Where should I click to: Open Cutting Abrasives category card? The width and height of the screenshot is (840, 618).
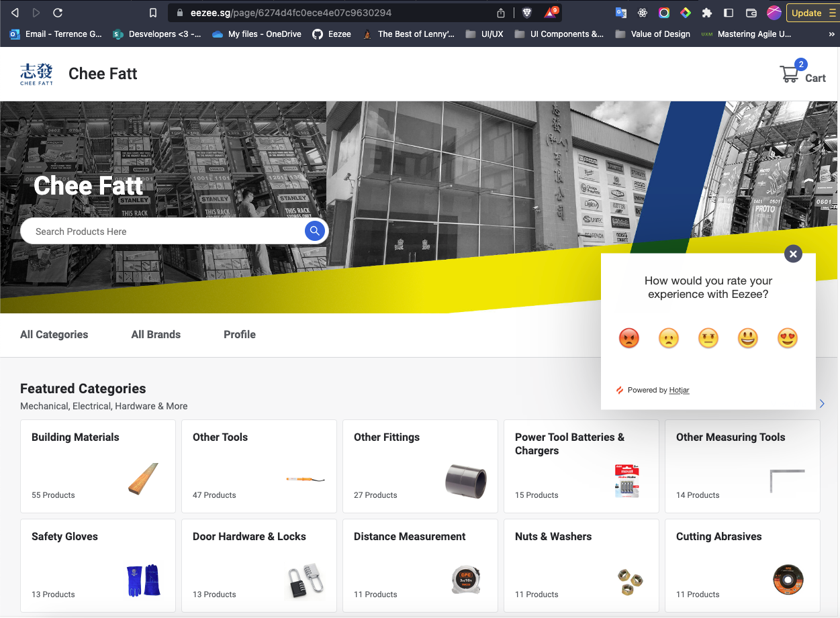[x=743, y=566]
